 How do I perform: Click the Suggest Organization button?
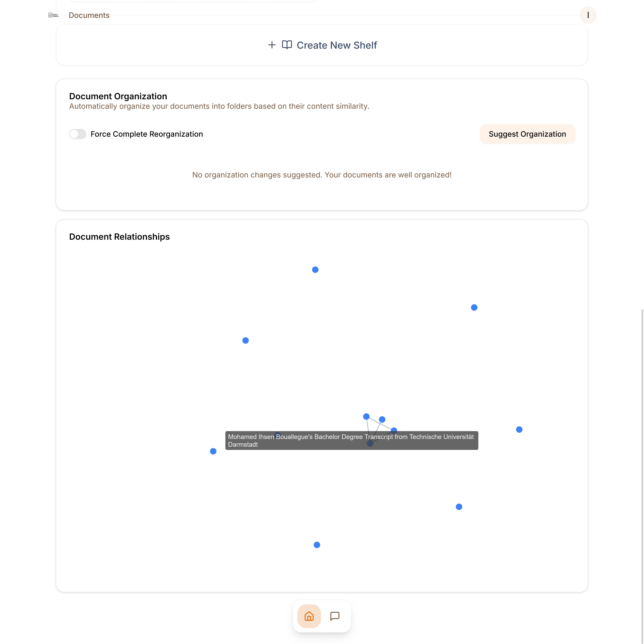pyautogui.click(x=527, y=134)
